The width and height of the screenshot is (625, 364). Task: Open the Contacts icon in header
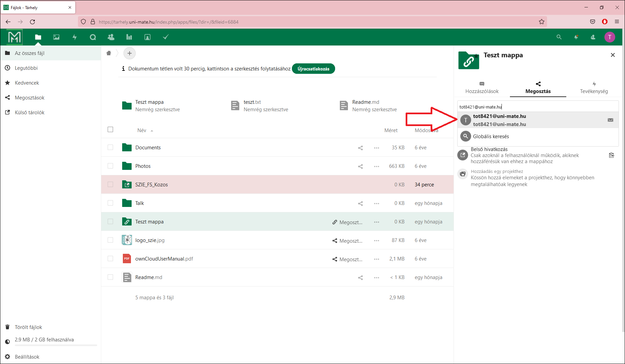coord(111,37)
